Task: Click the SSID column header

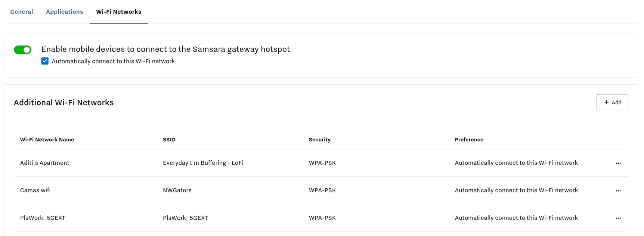Action: coord(169,139)
